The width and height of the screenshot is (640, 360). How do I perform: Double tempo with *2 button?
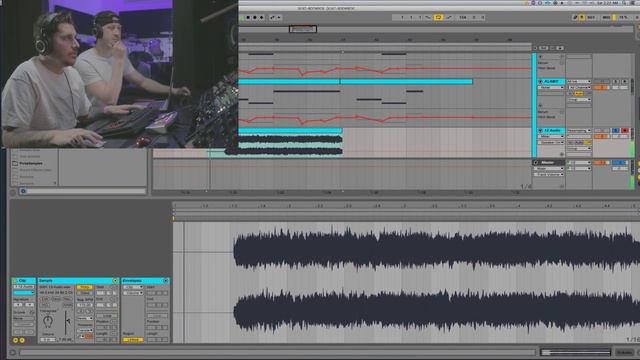tap(89, 311)
